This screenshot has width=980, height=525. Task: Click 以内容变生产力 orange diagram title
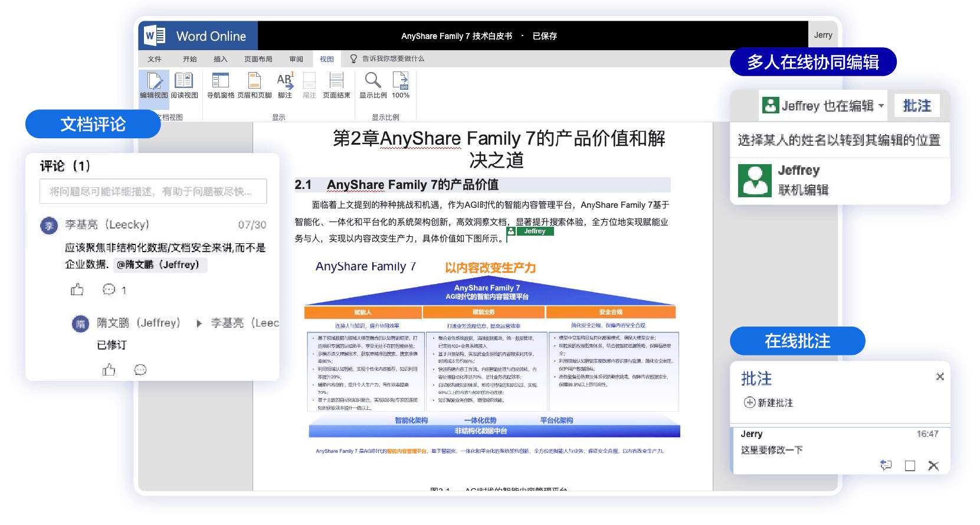coord(490,268)
